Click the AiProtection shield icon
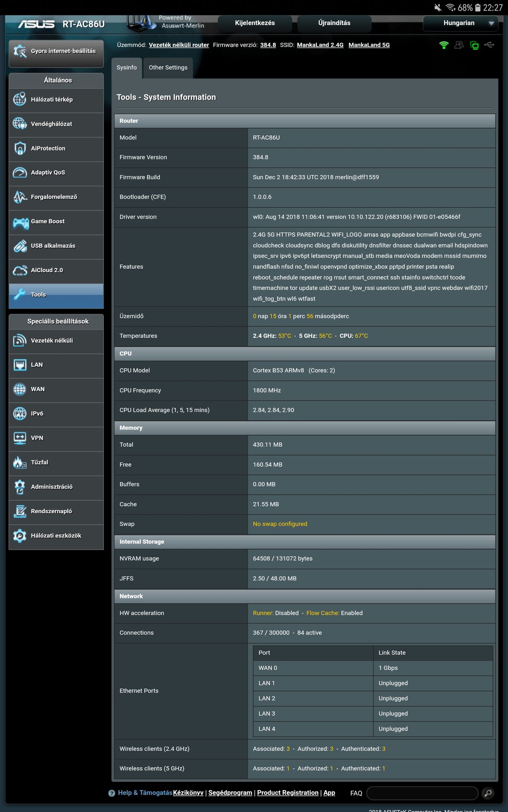Screen dimensions: 508x812 [x=20, y=148]
